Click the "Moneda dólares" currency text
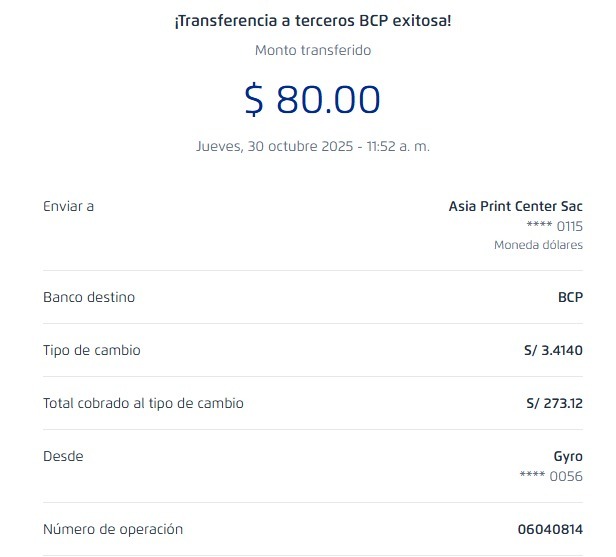The image size is (616, 557). click(x=538, y=245)
